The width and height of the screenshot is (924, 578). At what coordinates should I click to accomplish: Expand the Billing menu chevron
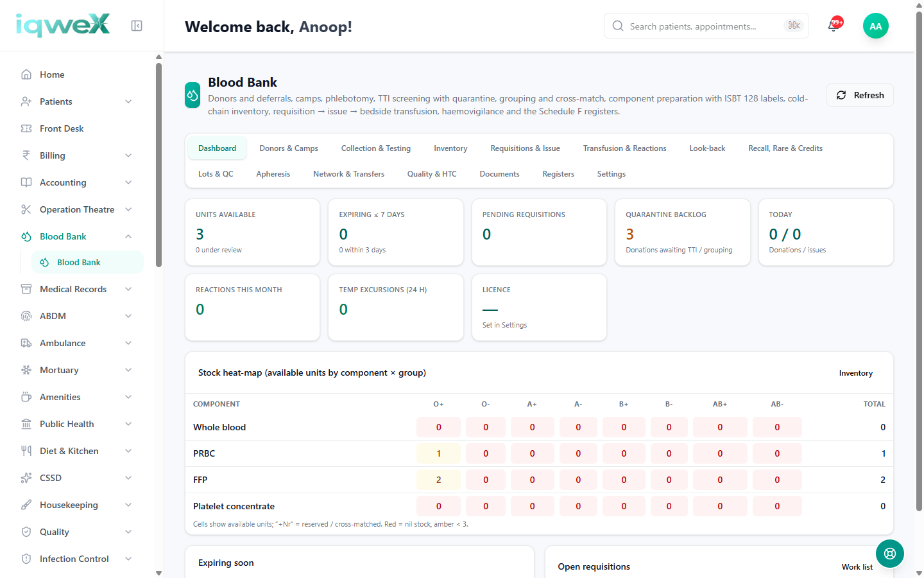pyautogui.click(x=128, y=155)
